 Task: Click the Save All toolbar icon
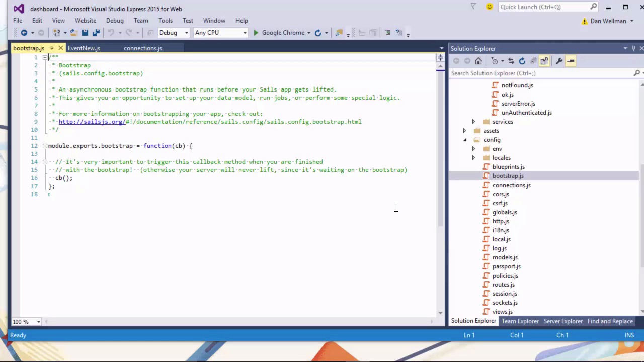pos(95,33)
